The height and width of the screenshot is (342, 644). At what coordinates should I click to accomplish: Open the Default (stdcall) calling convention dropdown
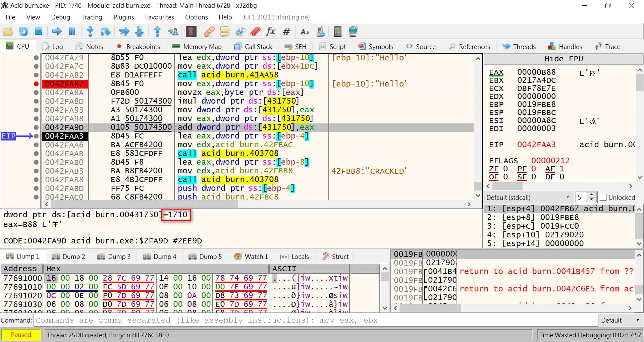click(528, 197)
